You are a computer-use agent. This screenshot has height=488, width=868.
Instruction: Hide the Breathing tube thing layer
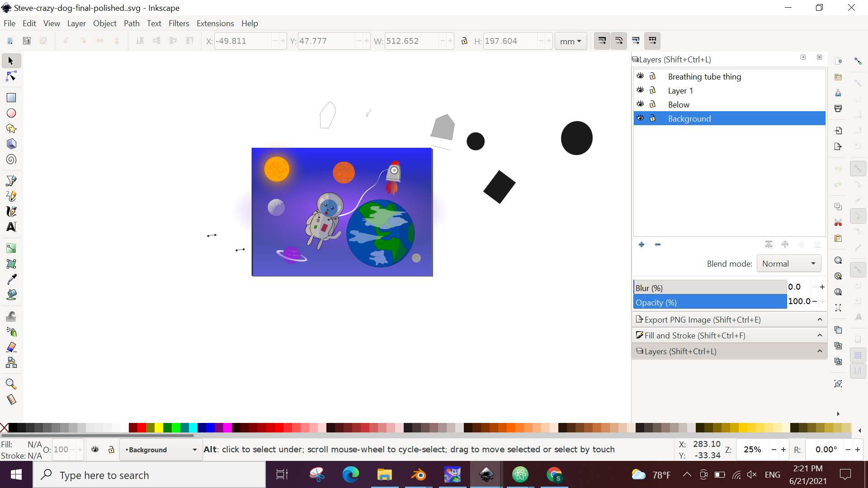click(640, 76)
